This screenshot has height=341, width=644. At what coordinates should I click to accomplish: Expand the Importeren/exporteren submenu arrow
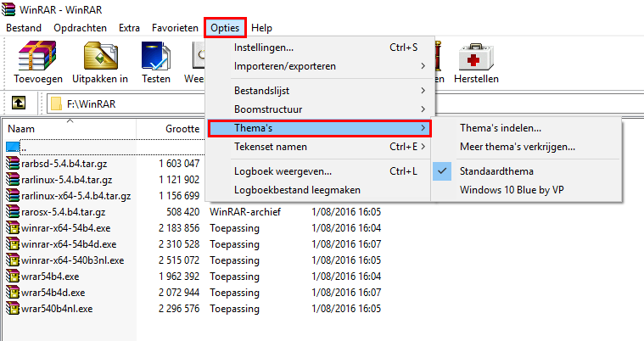click(423, 65)
